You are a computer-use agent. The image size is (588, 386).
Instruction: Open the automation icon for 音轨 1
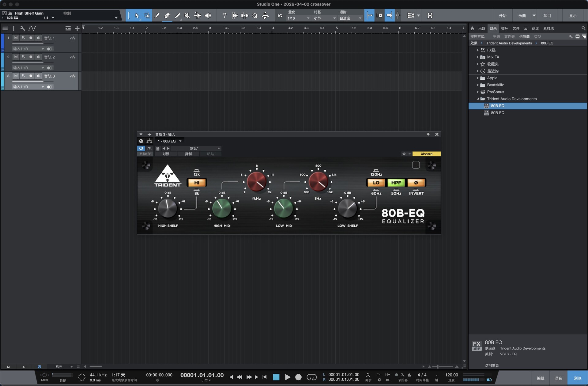(x=73, y=38)
